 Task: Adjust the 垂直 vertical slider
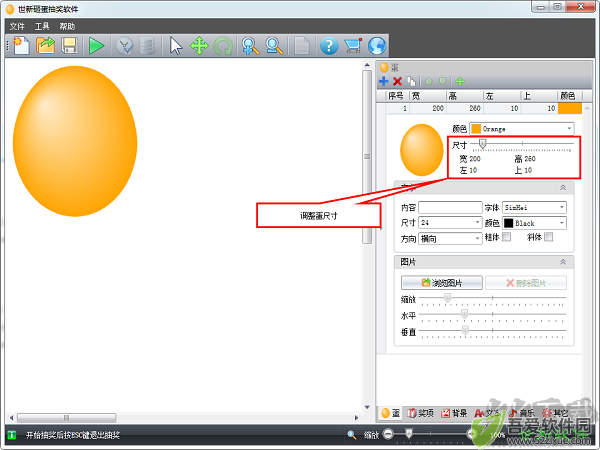[465, 330]
